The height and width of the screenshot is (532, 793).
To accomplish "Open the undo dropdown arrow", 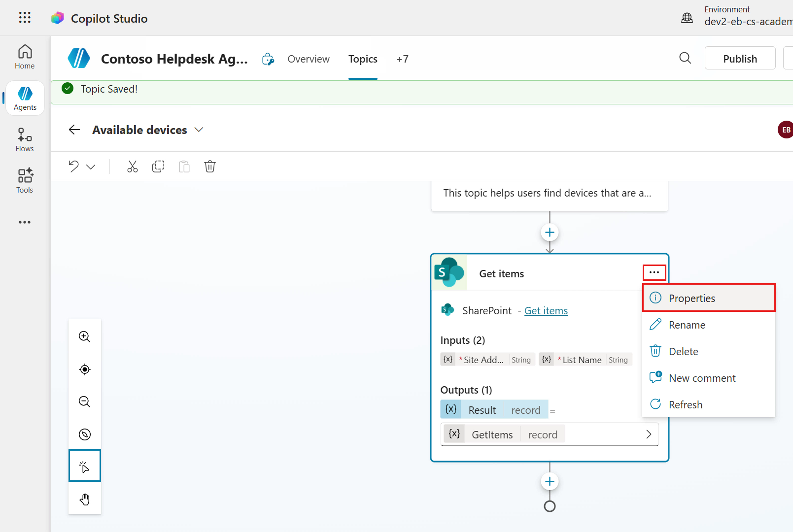I will pos(91,167).
